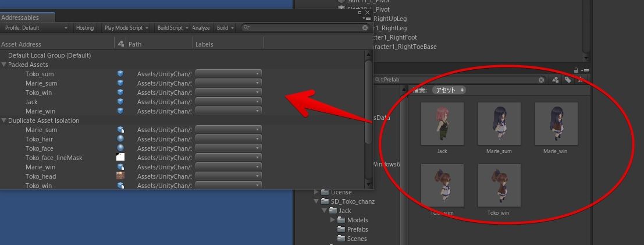Screen dimensions: 644x245
Task: Click the Hosting button
Action: click(85, 27)
